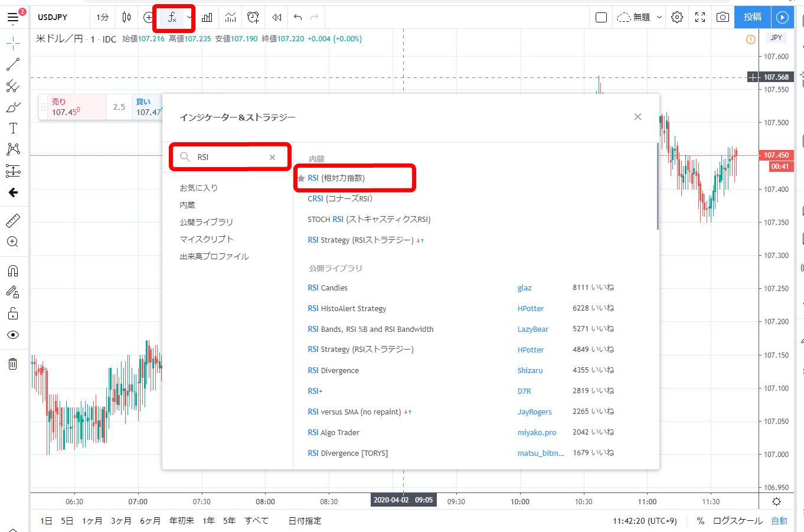Take a chart snapshot camera icon

tap(723, 17)
